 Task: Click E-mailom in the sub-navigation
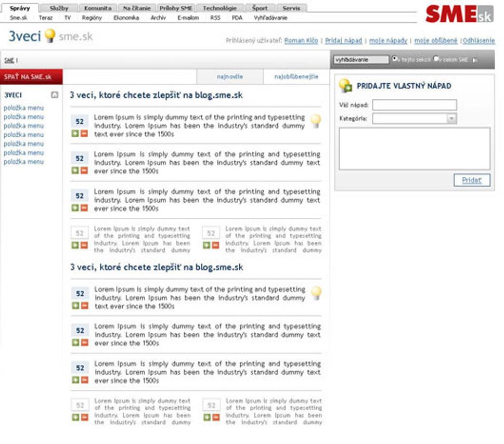[x=188, y=18]
